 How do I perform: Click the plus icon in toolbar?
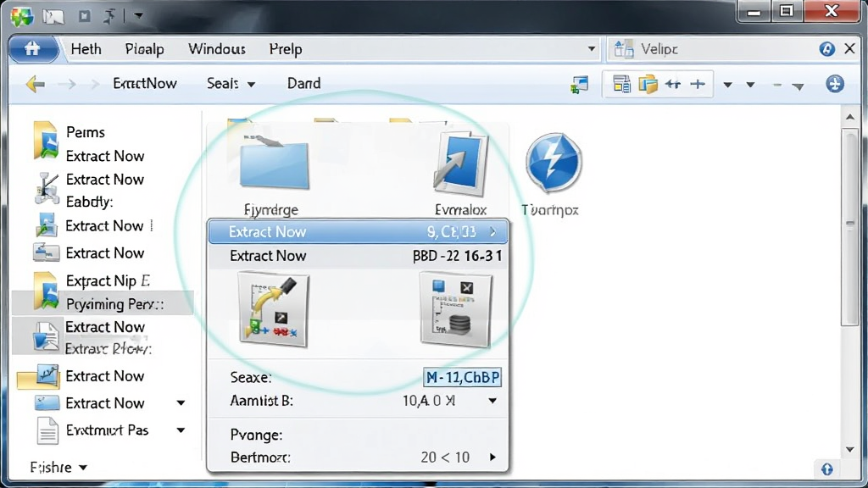tap(698, 84)
